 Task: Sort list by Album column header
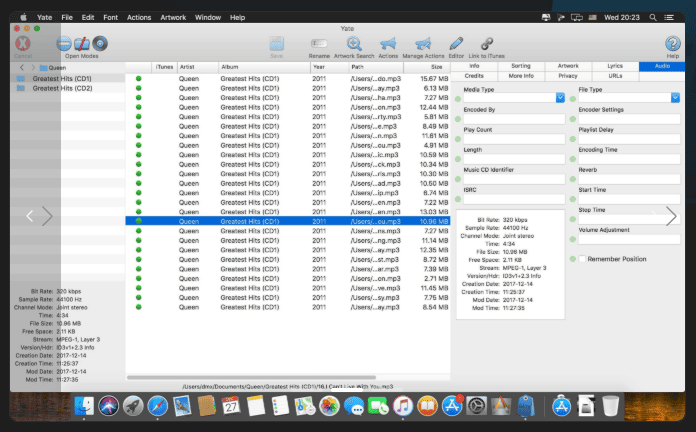[x=264, y=67]
